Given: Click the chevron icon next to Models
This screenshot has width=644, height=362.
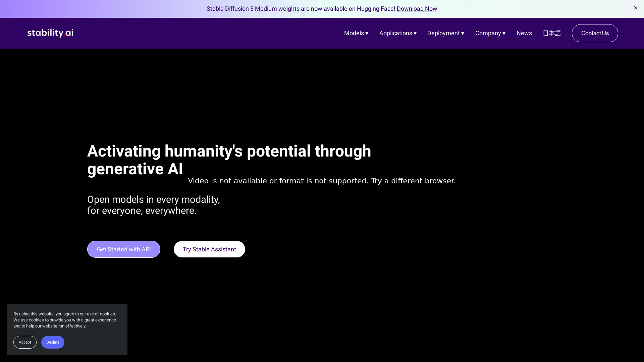Looking at the screenshot, I should pos(367,33).
